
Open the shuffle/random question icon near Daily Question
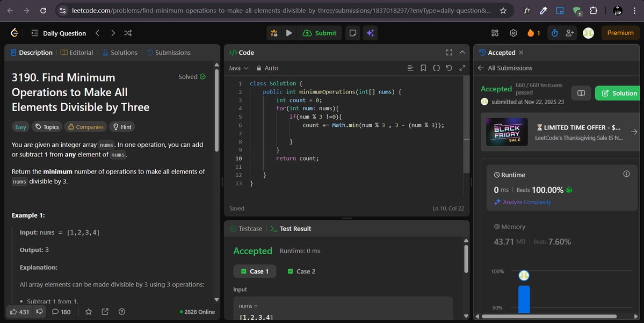click(128, 33)
